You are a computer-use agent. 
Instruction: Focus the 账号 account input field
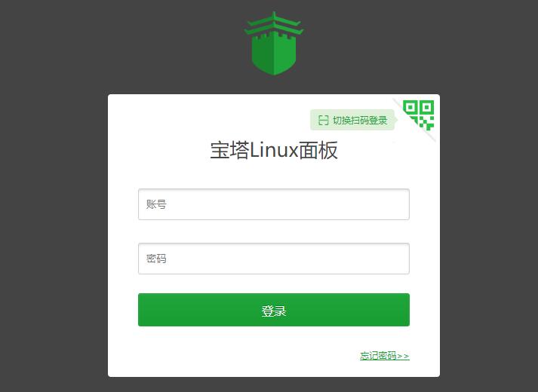(274, 204)
